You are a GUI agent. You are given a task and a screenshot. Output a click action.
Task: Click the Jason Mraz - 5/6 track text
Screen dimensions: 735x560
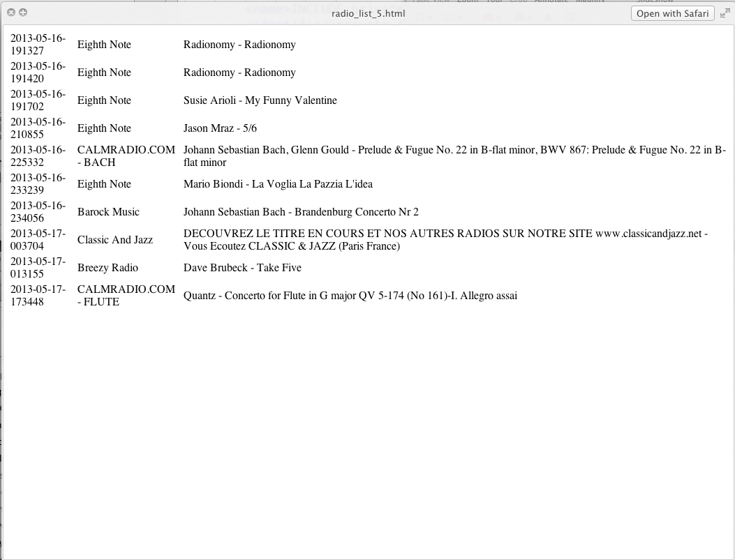(x=220, y=128)
